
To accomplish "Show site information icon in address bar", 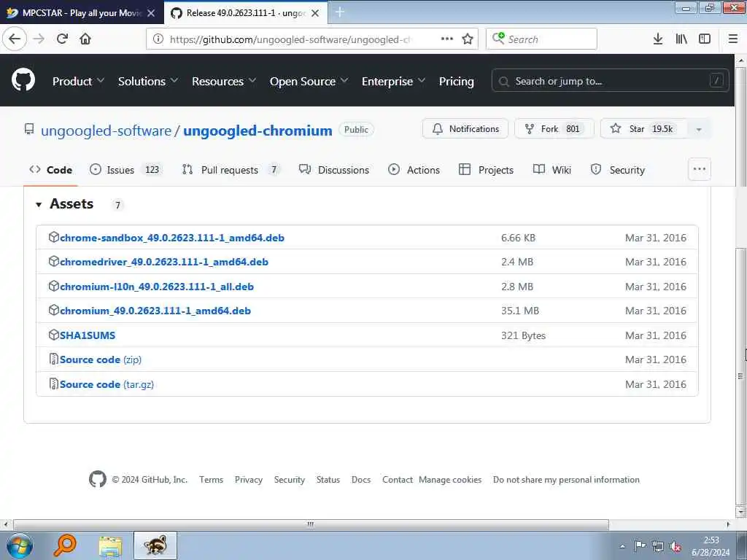I will 158,39.
